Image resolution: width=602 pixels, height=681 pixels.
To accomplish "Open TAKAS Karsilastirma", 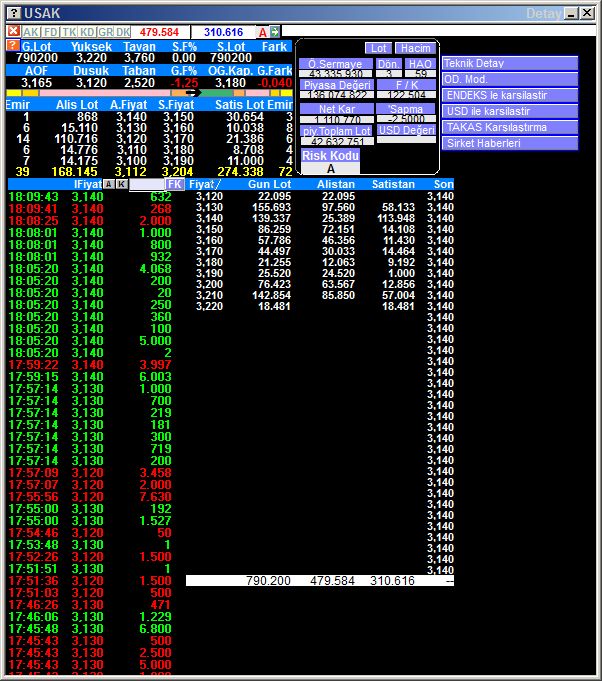I will (x=510, y=127).
